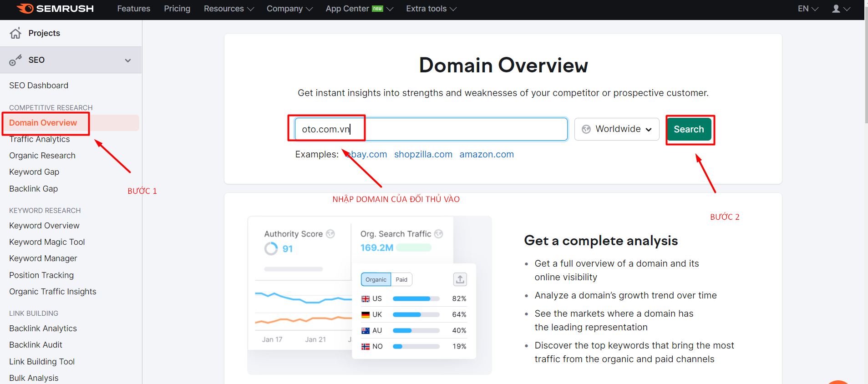Open the Projects home icon
The height and width of the screenshot is (384, 868).
point(15,33)
